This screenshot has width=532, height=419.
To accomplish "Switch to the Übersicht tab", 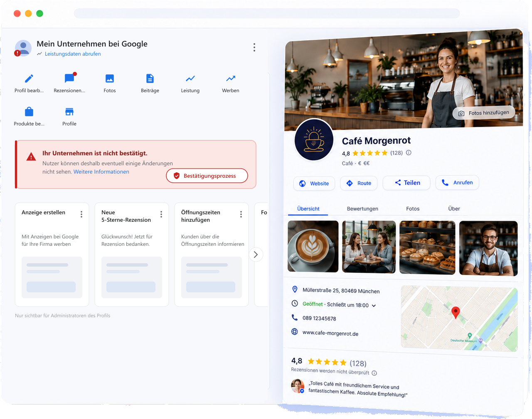I will click(x=308, y=209).
